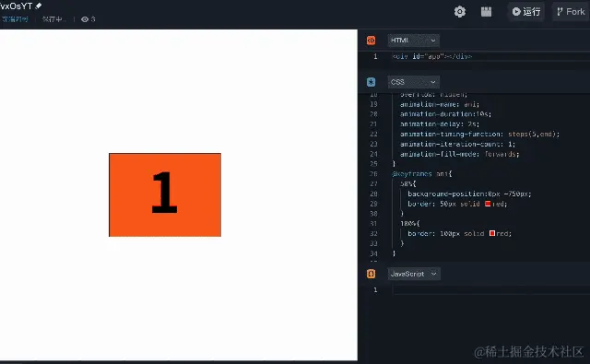Screen dimensions: 590x364
Task: Open the JavaScript language dropdown
Action: [x=414, y=274]
